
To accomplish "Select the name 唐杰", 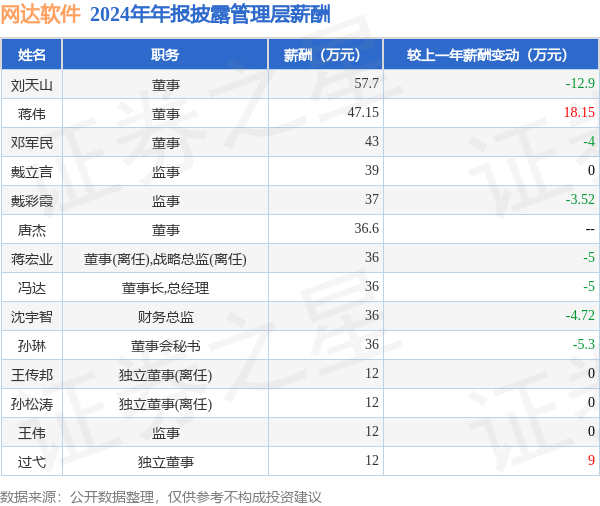I will point(31,230).
